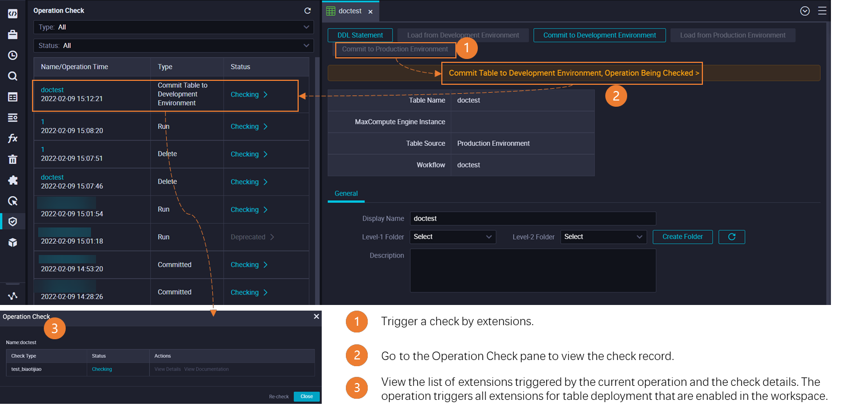Click the refresh button beside Create Folder

732,237
